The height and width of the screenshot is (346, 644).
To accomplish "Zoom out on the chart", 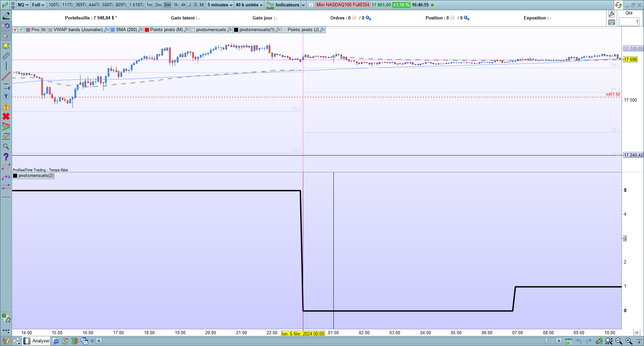I will [x=619, y=341].
